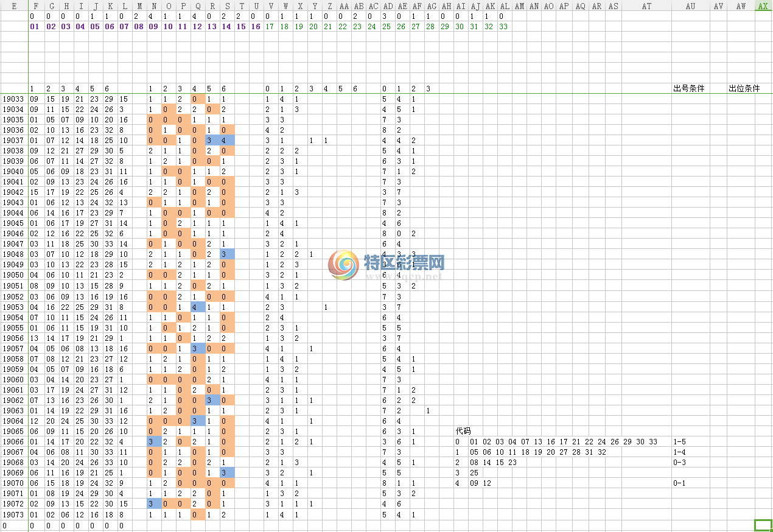773x532 pixels.
Task: Select column header AV
Action: click(719, 5)
